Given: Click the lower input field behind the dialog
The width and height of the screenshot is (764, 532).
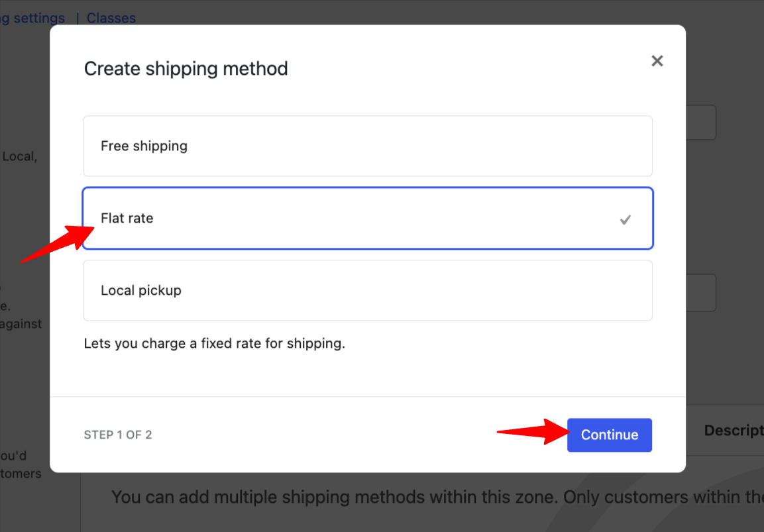Looking at the screenshot, I should (x=701, y=293).
